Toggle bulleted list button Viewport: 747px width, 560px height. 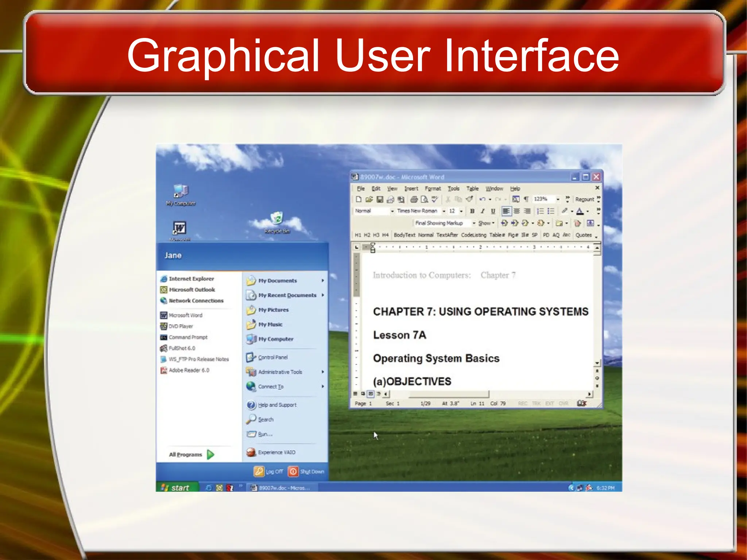pos(551,211)
